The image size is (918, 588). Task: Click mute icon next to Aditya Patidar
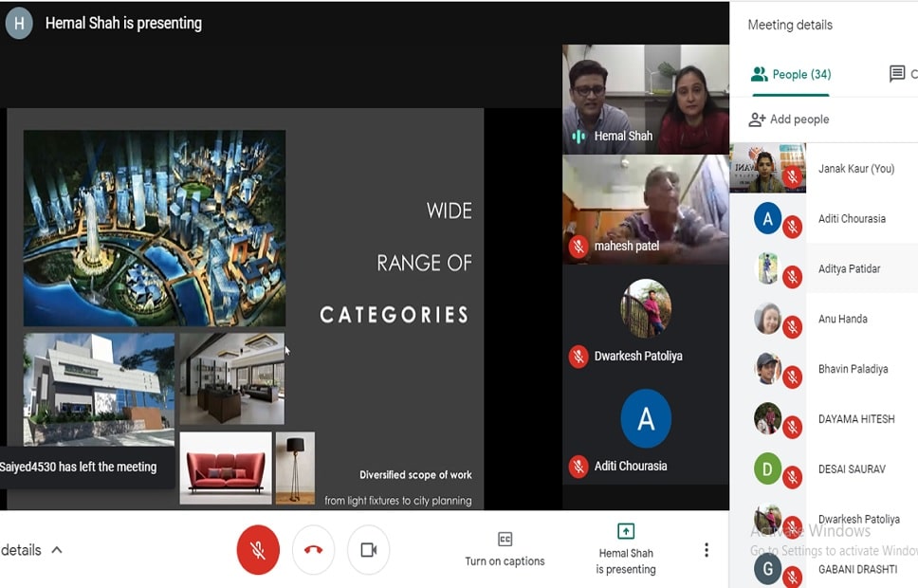(x=792, y=277)
